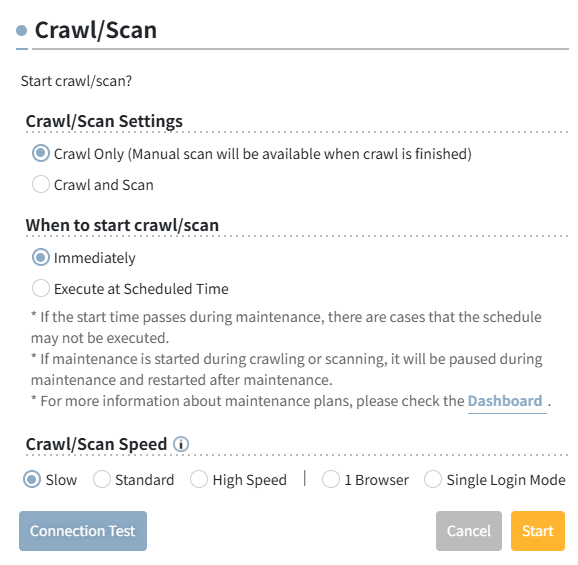Click the Crawl/Scan dialog title

point(96,30)
